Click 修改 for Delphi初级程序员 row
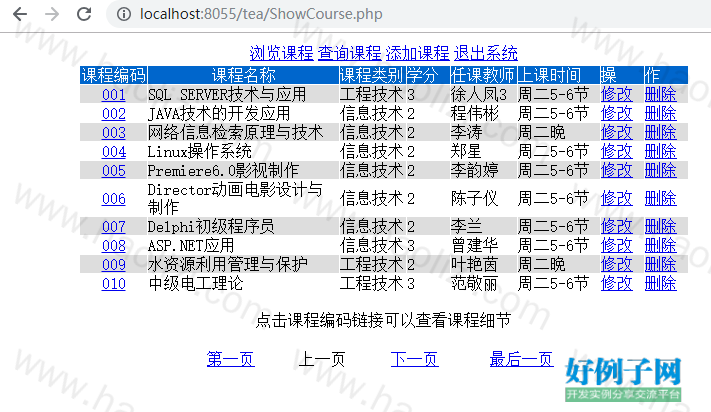This screenshot has width=711, height=412. coord(616,227)
